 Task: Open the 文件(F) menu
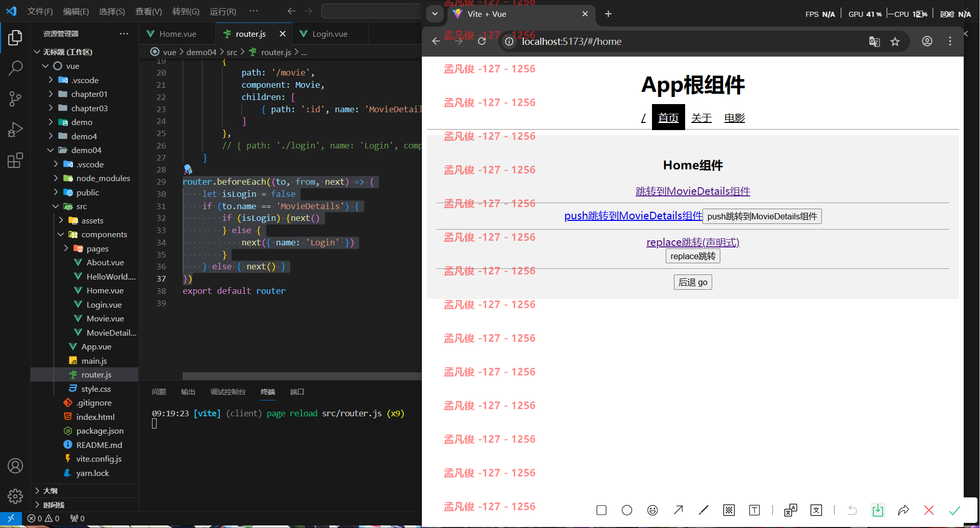(x=40, y=11)
